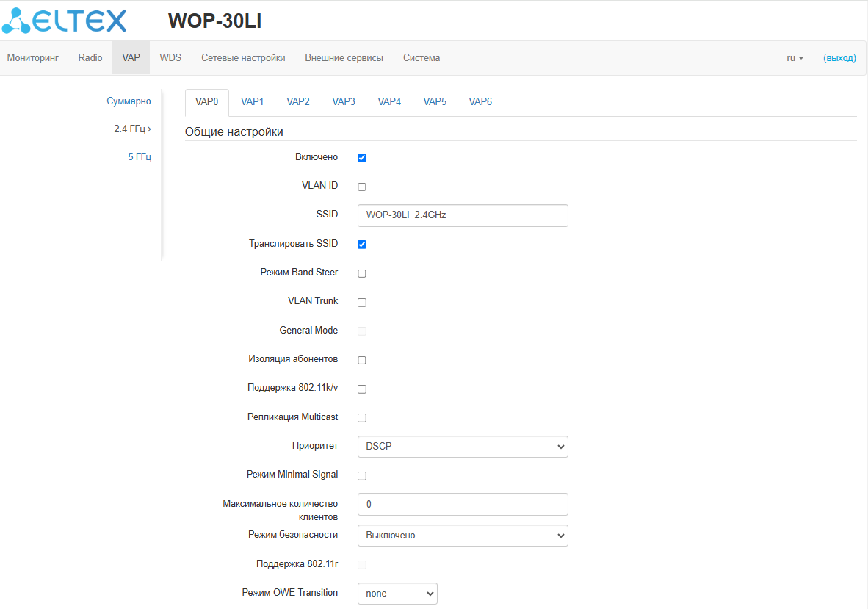Select the 2.4 ГГц sidebar item
This screenshot has width=868, height=609.
click(x=132, y=129)
